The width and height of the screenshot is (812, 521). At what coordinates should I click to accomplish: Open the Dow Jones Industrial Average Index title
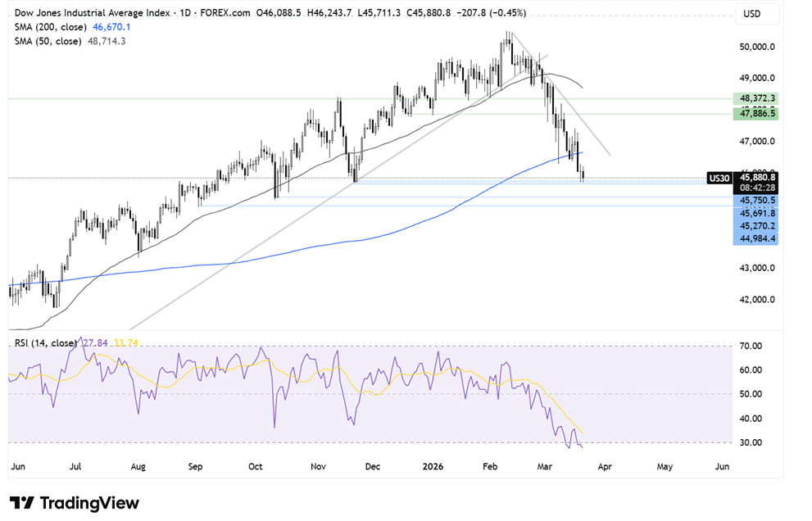pyautogui.click(x=94, y=13)
